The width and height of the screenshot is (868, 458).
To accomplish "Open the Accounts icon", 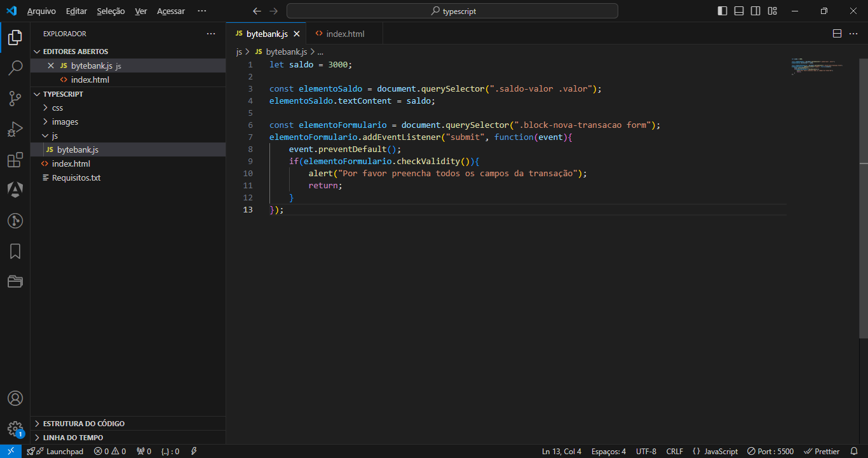I will (15, 398).
